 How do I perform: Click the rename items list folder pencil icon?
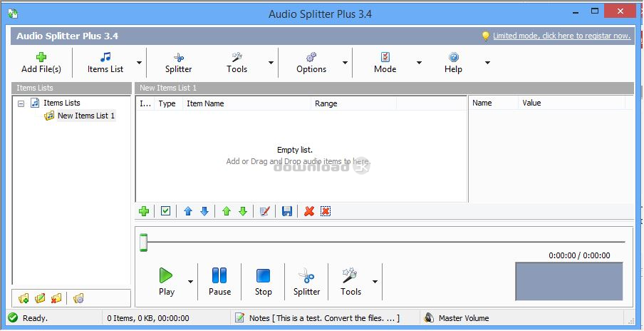click(40, 298)
